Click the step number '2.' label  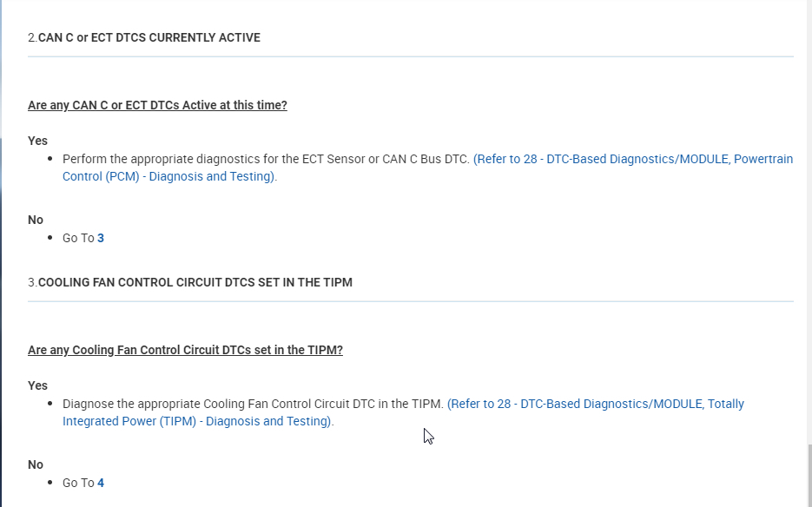(32, 37)
